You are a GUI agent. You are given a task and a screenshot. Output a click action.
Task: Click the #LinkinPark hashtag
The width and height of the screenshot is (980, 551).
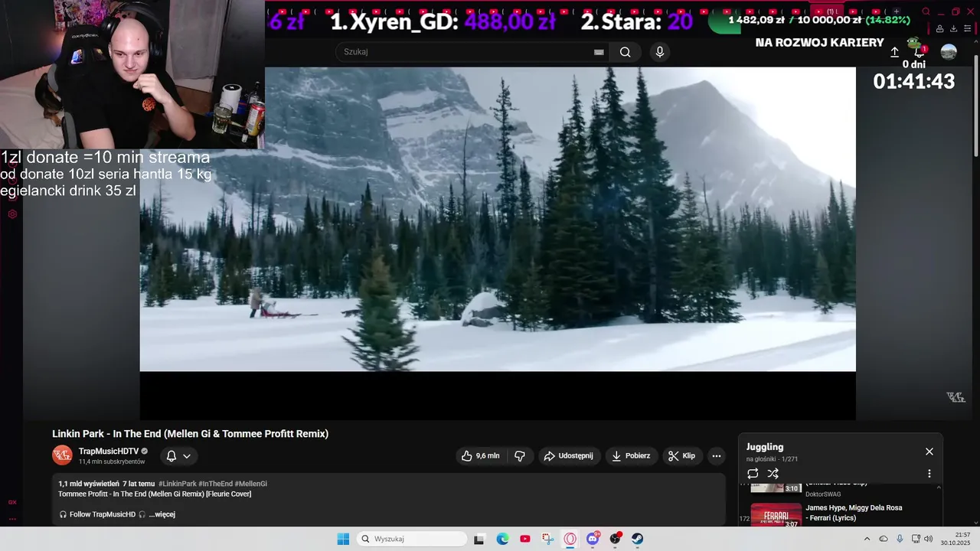coord(178,484)
